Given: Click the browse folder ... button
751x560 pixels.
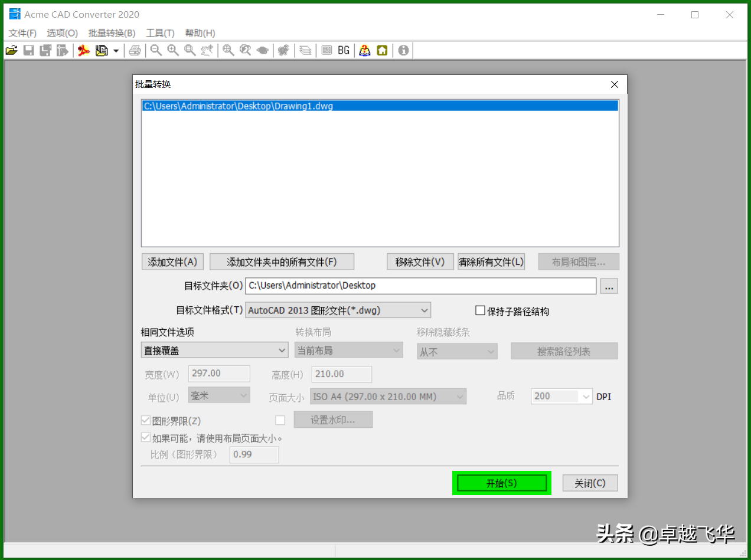Looking at the screenshot, I should pos(609,286).
